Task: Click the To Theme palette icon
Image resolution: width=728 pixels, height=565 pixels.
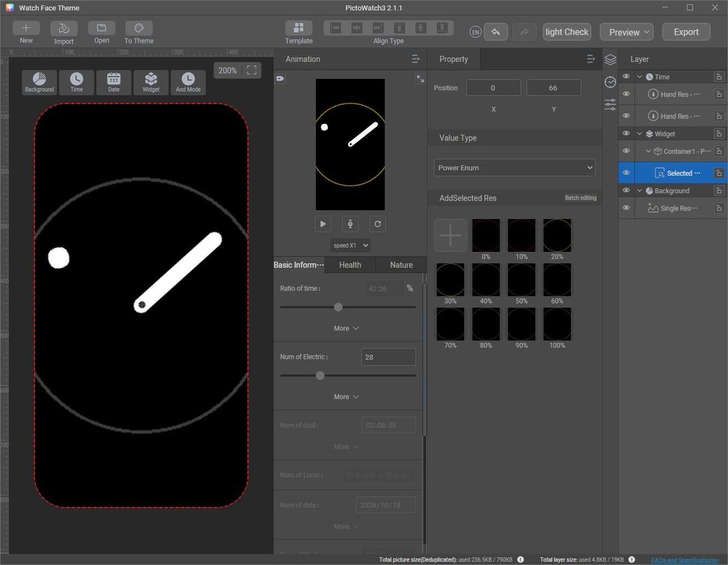Action: click(139, 29)
